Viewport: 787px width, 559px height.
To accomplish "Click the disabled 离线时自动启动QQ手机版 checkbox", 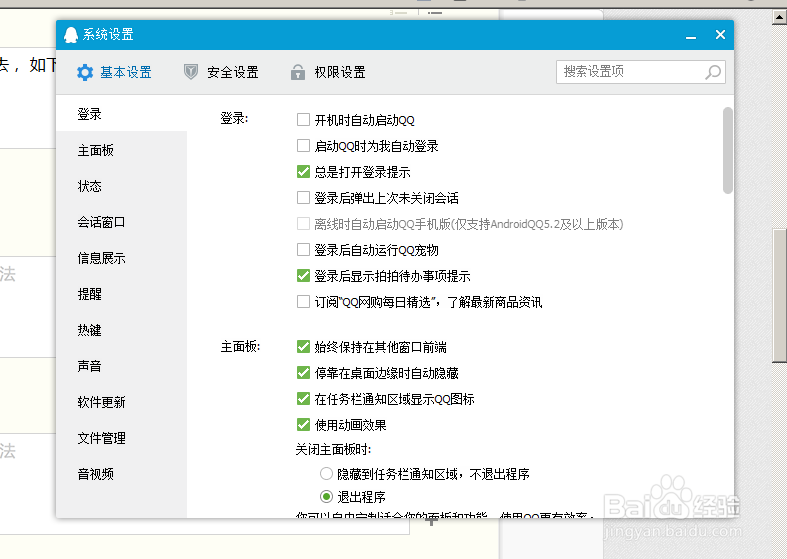I will pos(303,224).
